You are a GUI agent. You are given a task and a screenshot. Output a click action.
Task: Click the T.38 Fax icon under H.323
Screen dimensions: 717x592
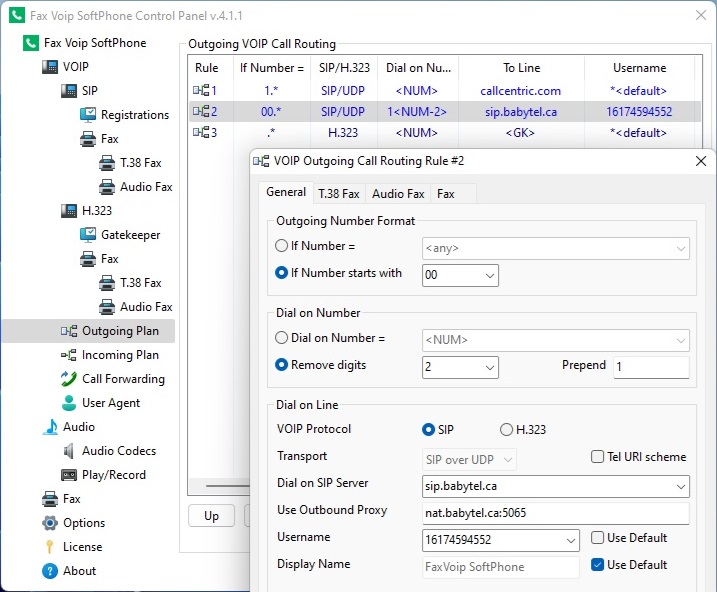107,283
